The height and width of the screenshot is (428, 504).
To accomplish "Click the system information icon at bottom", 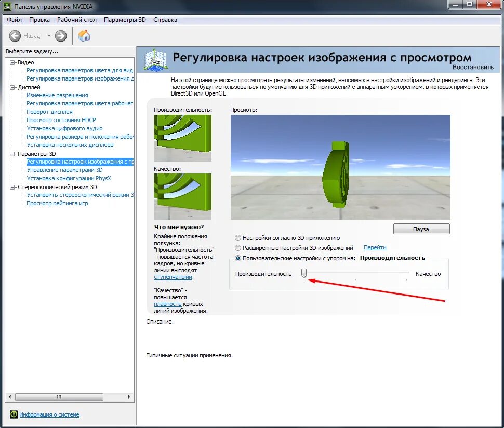I will click(x=14, y=414).
